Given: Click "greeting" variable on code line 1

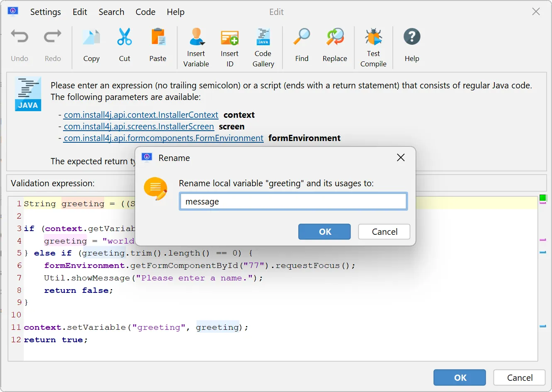Looking at the screenshot, I should coord(83,204).
